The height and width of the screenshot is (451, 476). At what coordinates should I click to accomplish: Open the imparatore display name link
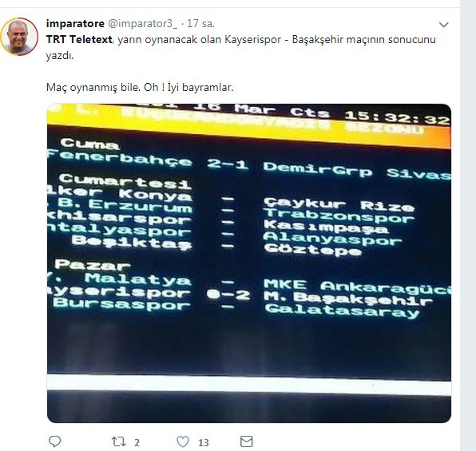(x=75, y=23)
